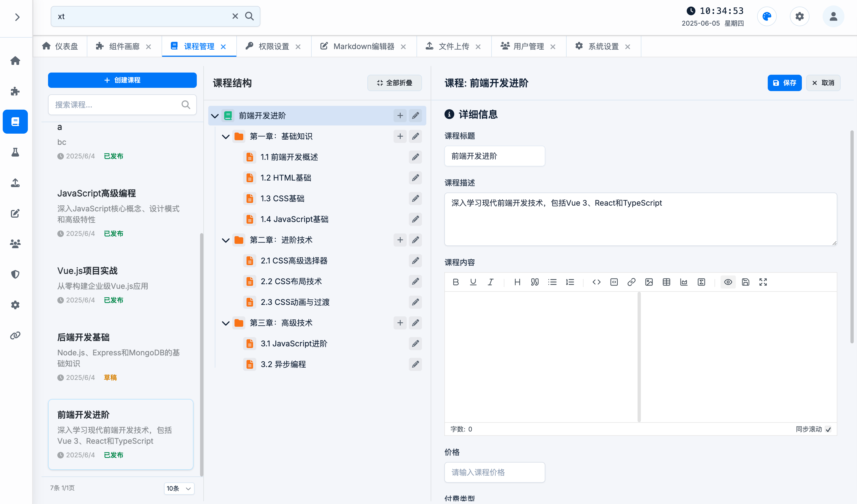Viewport: 857px width, 504px height.
Task: Expand the collapsed sidebar with chevron
Action: 17,17
